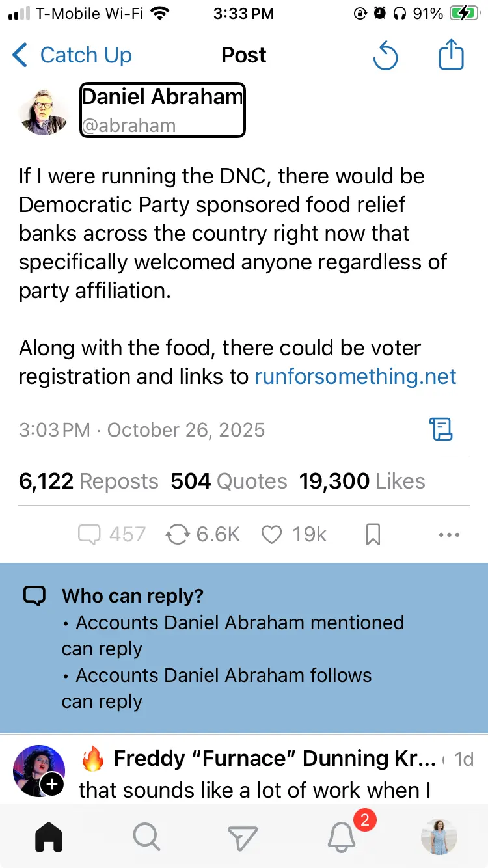Go back to Catch Up
This screenshot has width=488, height=868.
(x=72, y=55)
